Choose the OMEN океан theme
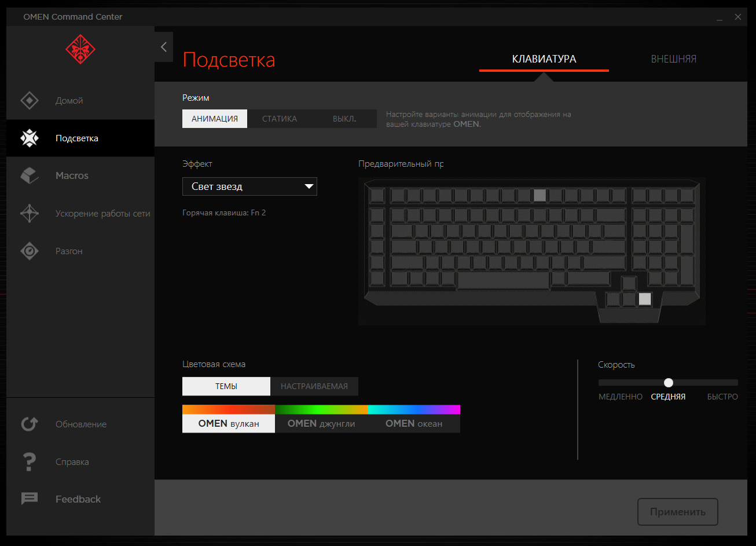 [x=414, y=423]
